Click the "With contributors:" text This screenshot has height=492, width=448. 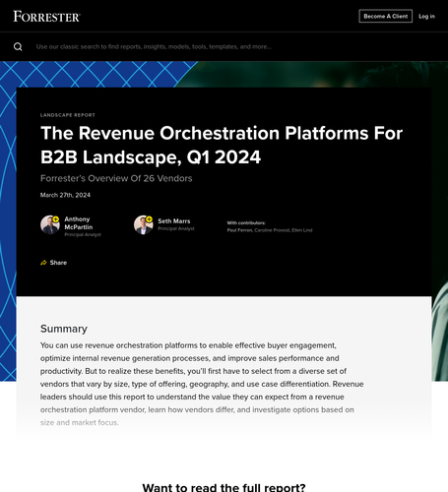point(246,223)
